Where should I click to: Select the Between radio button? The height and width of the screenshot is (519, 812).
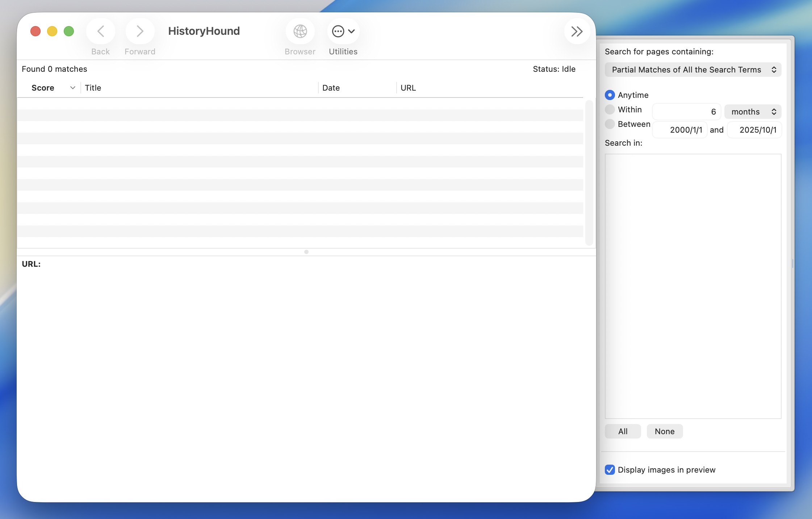tap(610, 124)
